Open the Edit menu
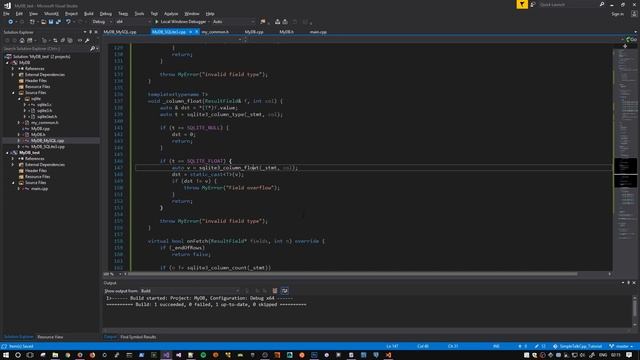Viewport: 640px width, 360px height. [x=19, y=13]
